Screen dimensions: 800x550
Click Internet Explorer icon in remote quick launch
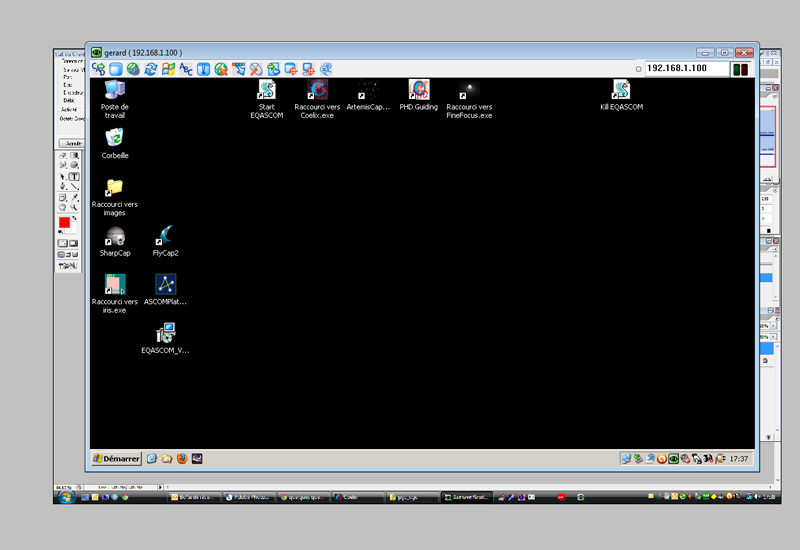(152, 459)
